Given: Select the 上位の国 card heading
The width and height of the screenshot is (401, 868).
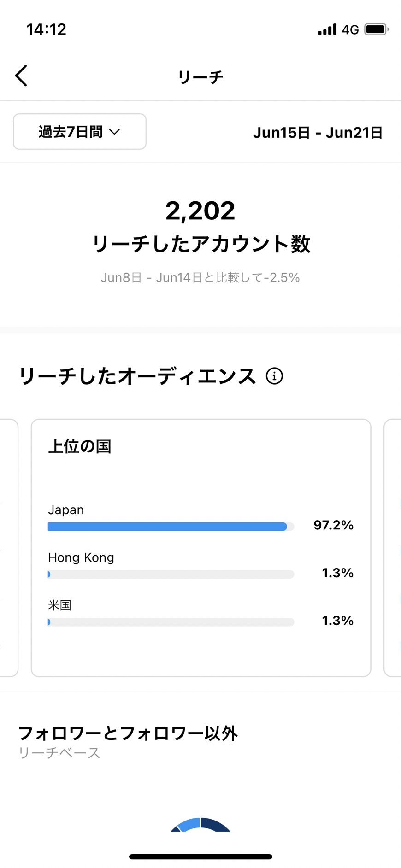Looking at the screenshot, I should (x=80, y=446).
